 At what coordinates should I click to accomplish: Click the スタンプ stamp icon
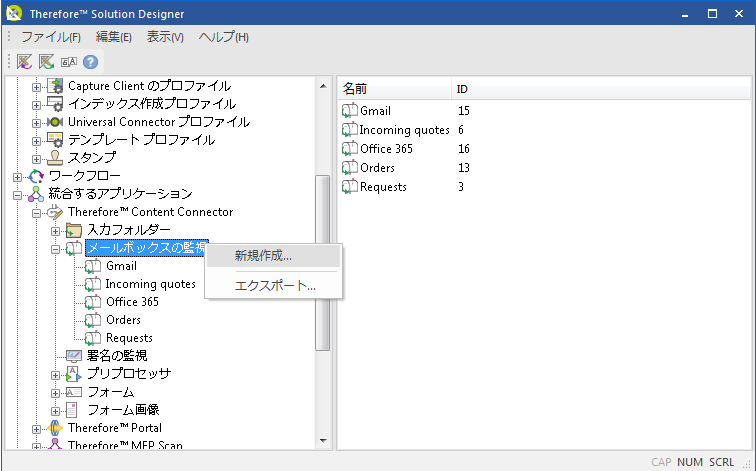55,158
